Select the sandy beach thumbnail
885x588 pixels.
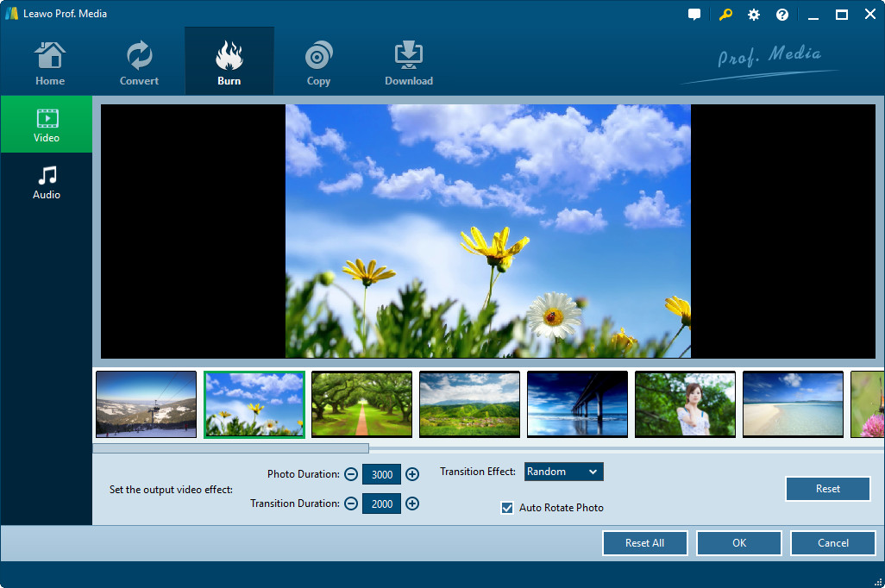click(793, 404)
